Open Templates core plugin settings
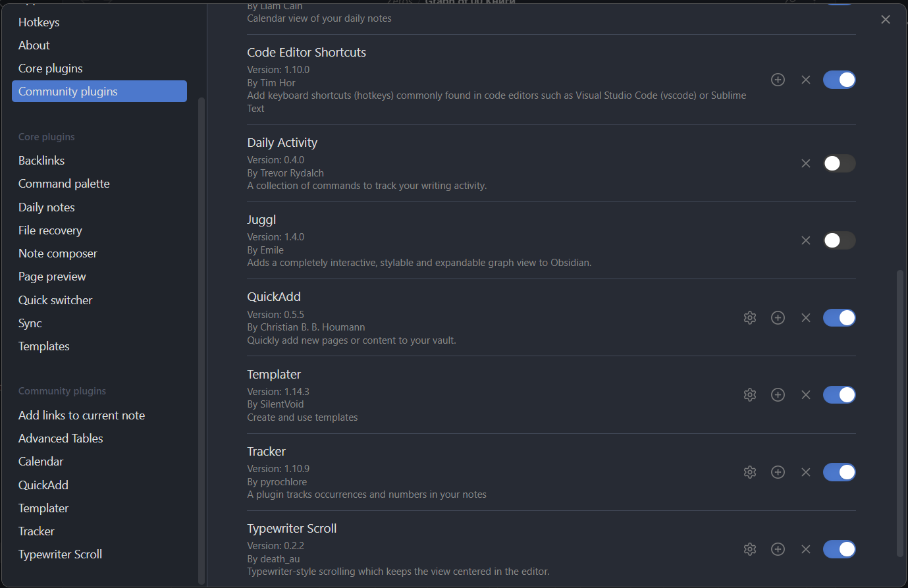The height and width of the screenshot is (588, 908). point(99,346)
